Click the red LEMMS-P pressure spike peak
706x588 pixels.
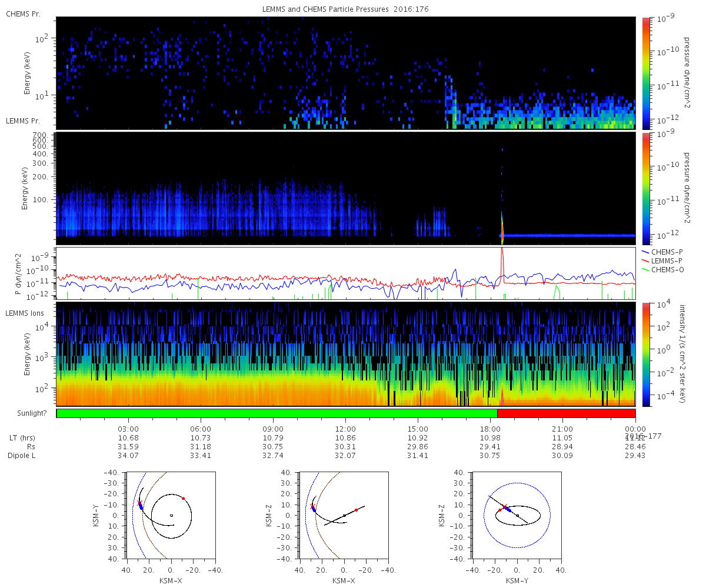tap(502, 250)
